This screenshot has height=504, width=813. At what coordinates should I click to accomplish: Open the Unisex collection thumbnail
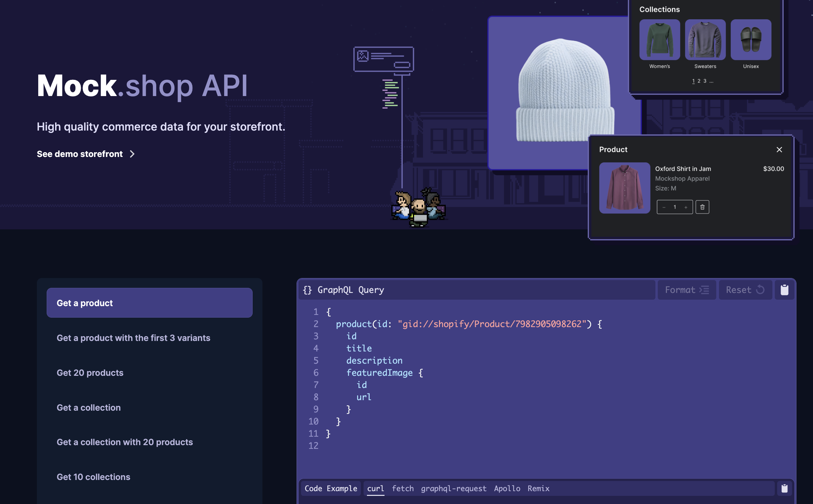[x=751, y=40]
